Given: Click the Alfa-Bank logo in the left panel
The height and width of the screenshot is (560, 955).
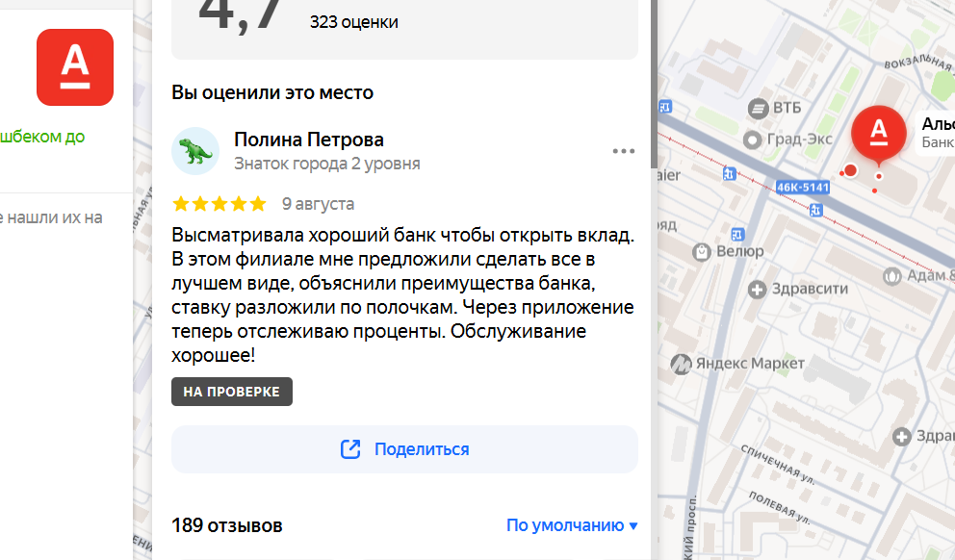Looking at the screenshot, I should pos(75,67).
